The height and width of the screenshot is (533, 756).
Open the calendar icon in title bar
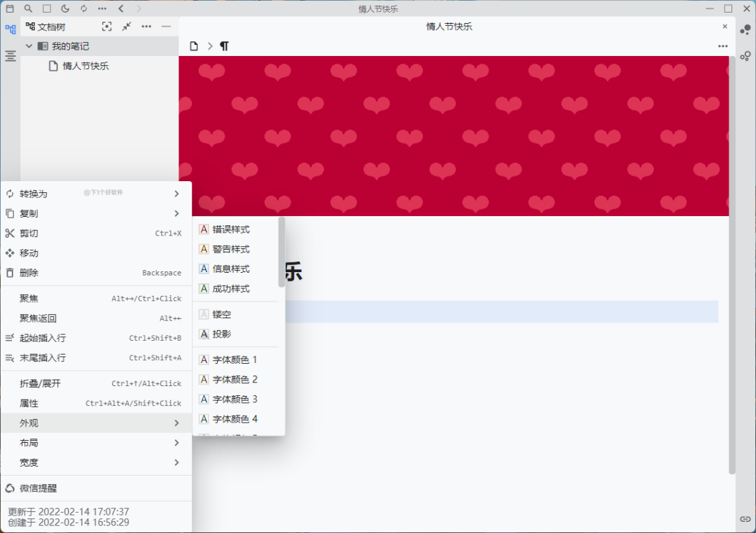(x=10, y=8)
